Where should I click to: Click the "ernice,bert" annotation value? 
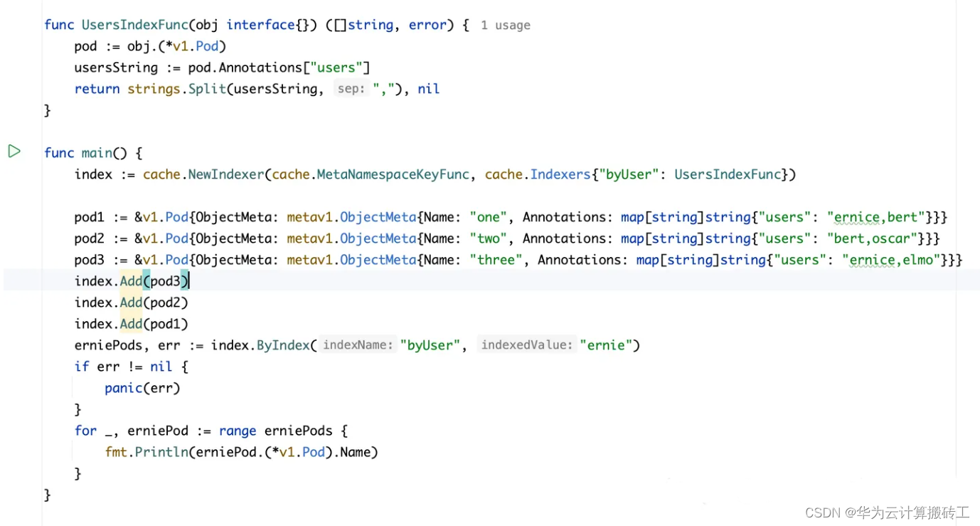tap(876, 217)
